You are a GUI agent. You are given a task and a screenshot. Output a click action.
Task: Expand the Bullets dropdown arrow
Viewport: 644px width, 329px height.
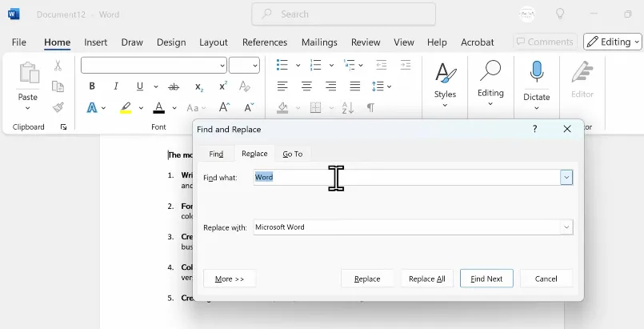pyautogui.click(x=298, y=66)
